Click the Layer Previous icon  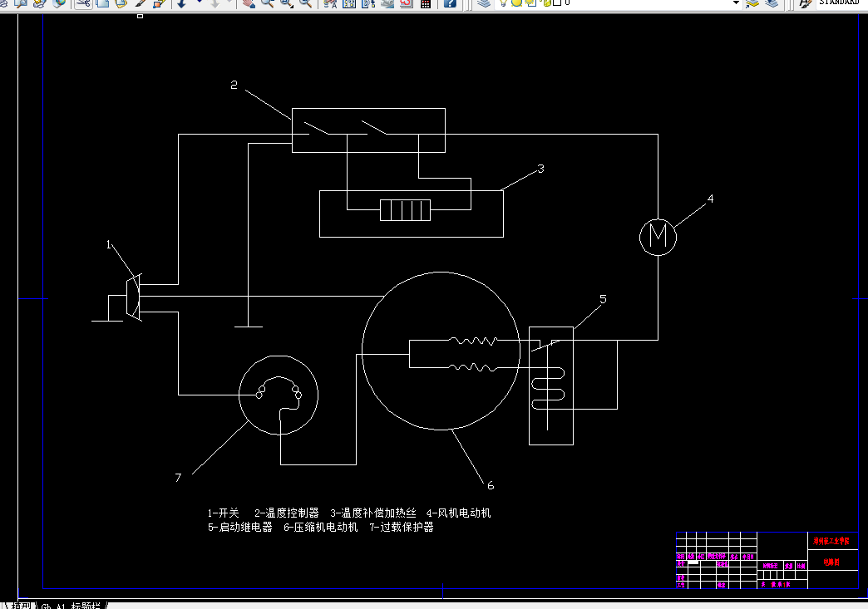click(x=772, y=2)
